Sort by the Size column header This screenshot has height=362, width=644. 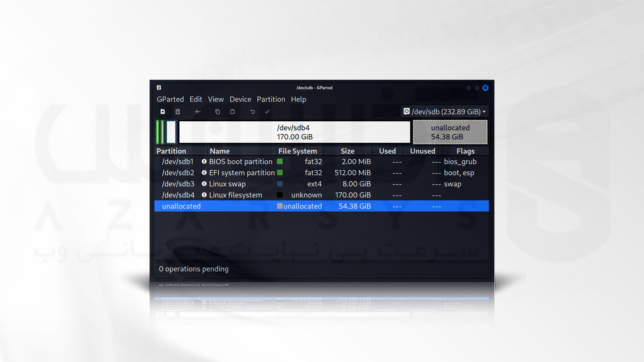tap(347, 151)
